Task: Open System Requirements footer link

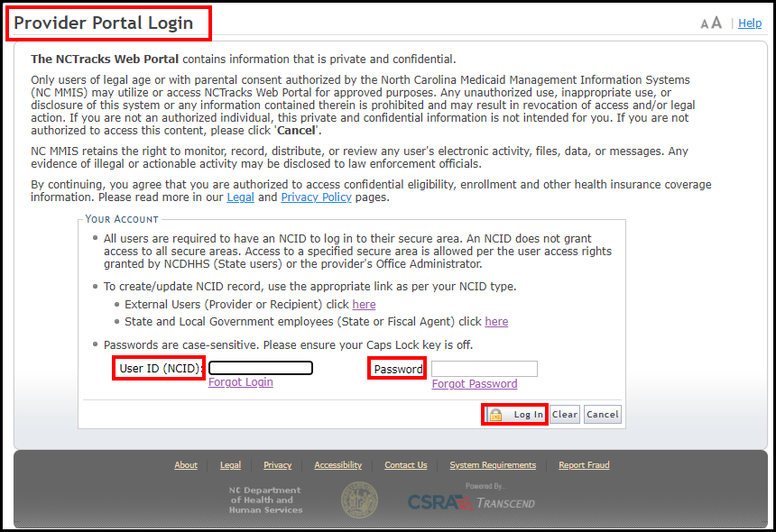Action: click(x=493, y=465)
